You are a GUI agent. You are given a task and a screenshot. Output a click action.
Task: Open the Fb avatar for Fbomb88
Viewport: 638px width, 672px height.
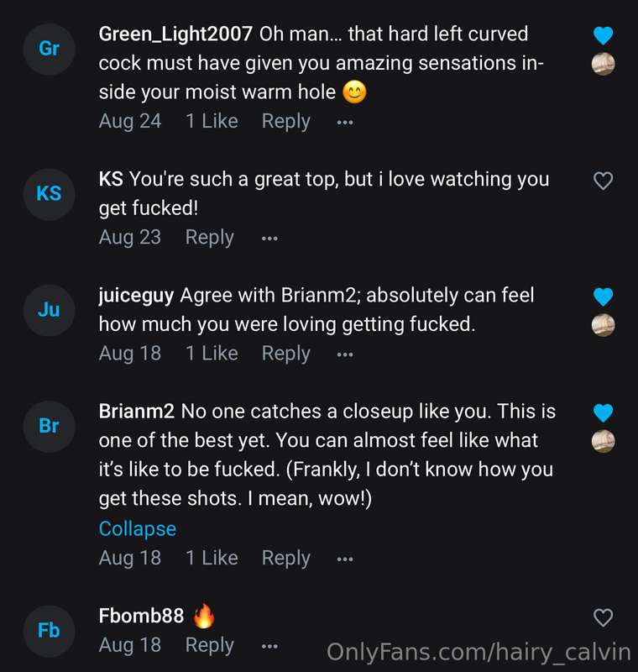pyautogui.click(x=50, y=631)
